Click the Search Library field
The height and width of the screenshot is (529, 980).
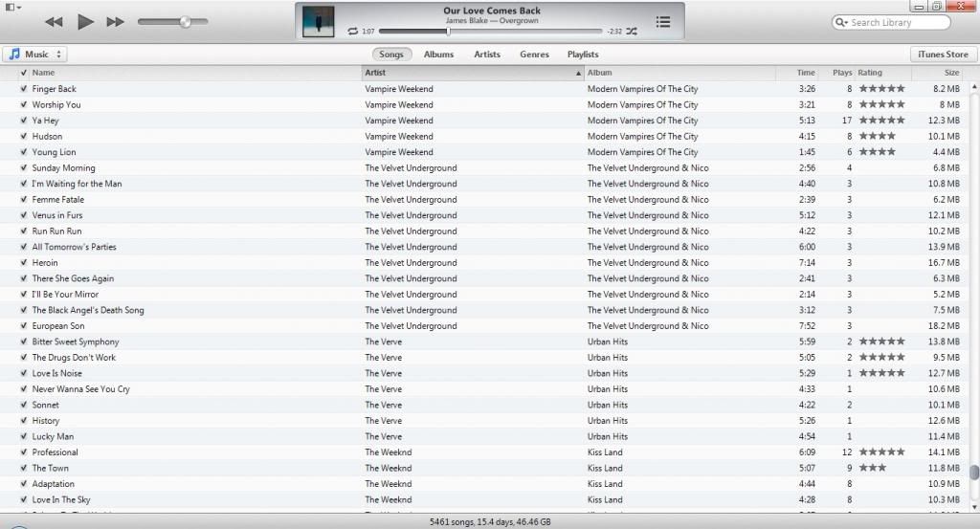(x=891, y=23)
